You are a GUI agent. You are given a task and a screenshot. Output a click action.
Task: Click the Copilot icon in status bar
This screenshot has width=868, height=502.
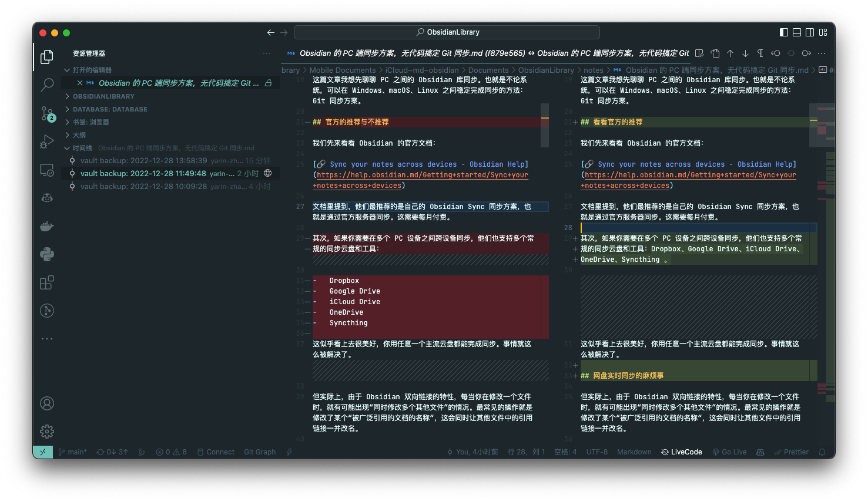coord(760,452)
